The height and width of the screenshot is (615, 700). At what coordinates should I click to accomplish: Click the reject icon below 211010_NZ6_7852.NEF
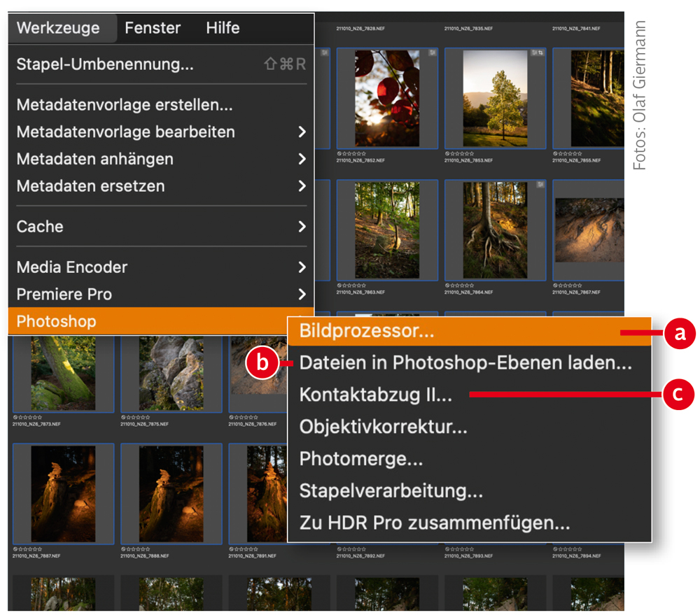[x=339, y=153]
